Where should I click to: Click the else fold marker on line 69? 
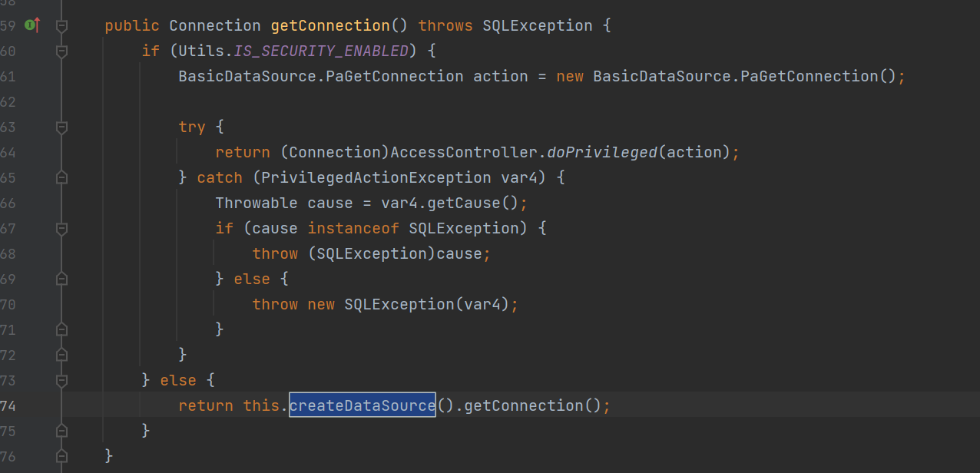(x=61, y=279)
